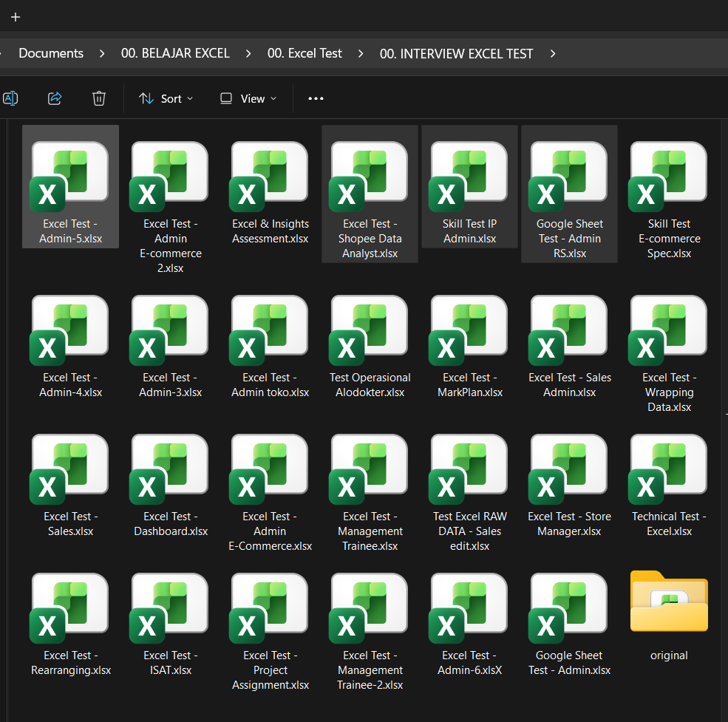
Task: Expand chevron after 00. Excel Test
Action: click(x=361, y=54)
